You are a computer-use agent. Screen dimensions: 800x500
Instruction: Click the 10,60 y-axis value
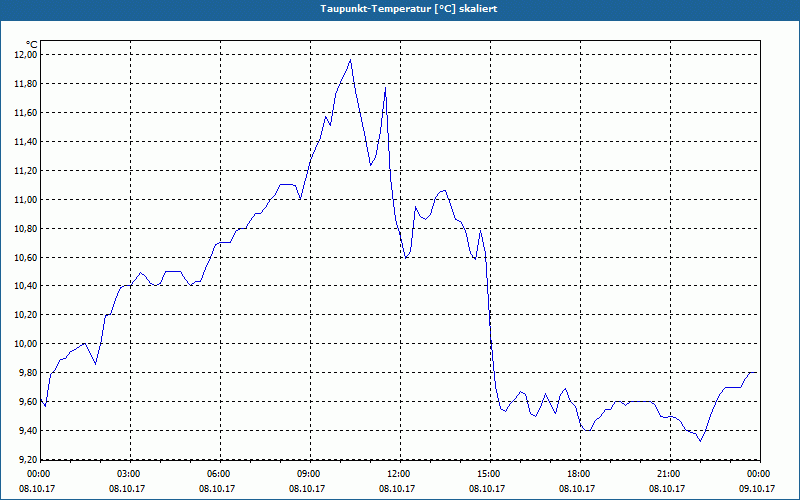pyautogui.click(x=26, y=257)
